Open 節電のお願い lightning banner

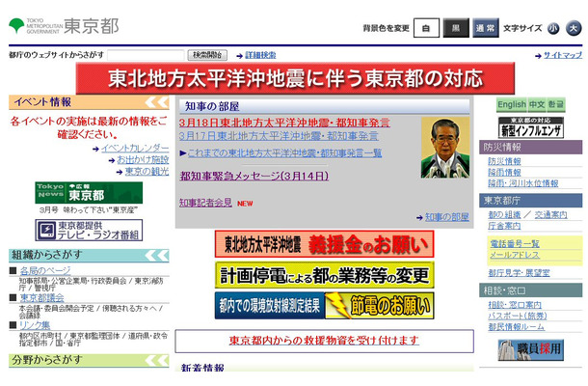[x=380, y=306]
